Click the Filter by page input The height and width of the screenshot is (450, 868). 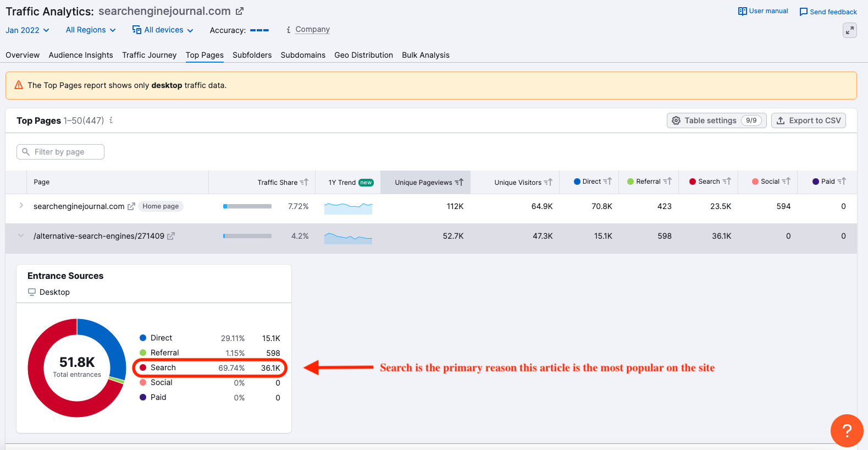[60, 152]
